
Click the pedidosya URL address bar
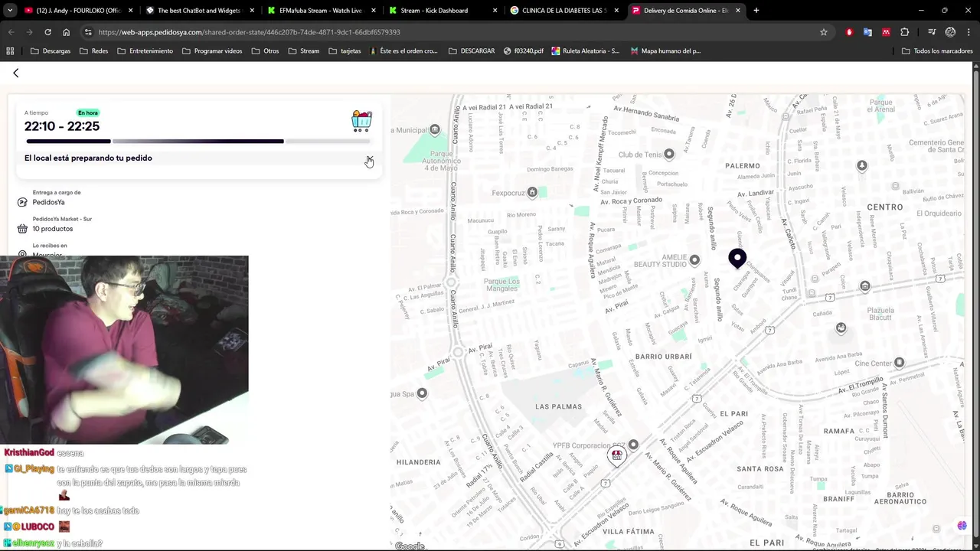pyautogui.click(x=459, y=32)
